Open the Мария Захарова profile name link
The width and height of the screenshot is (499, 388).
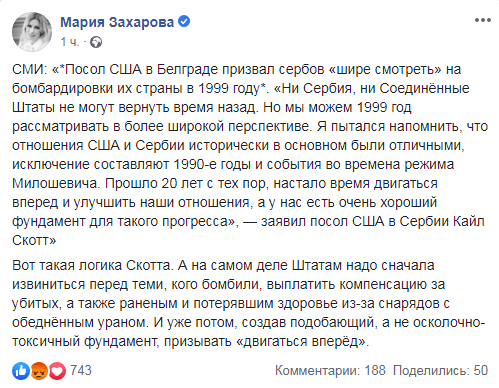click(x=117, y=22)
